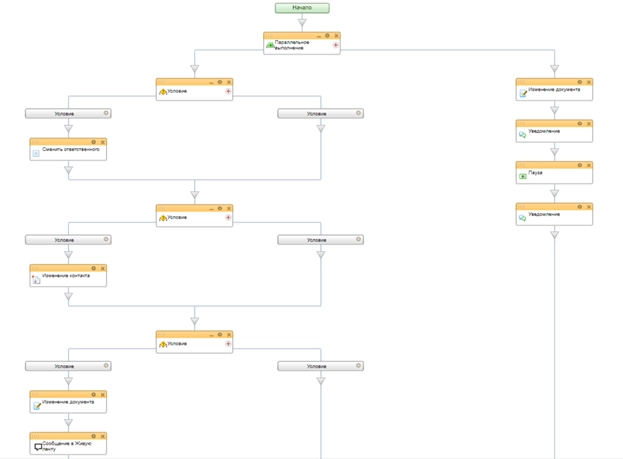
Task: Click the insert arrow right below Начало
Action: 302,21
